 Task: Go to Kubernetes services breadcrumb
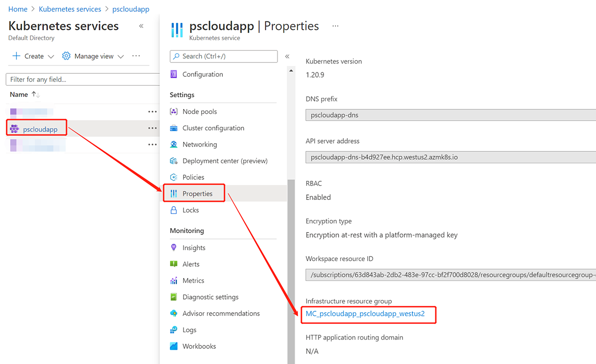(x=70, y=9)
